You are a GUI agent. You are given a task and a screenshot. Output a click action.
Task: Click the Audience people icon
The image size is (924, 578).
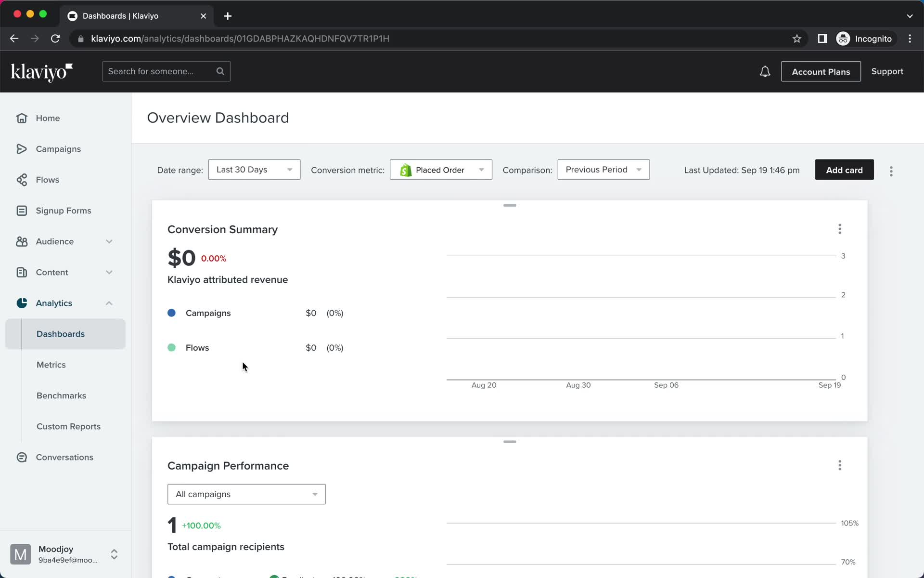point(22,241)
